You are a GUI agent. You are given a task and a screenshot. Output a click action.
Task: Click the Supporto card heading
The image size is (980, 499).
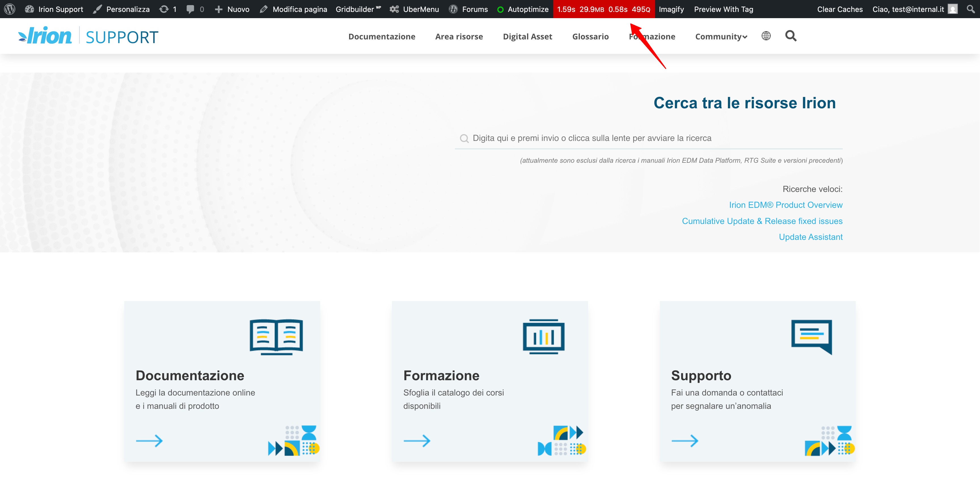[701, 375]
